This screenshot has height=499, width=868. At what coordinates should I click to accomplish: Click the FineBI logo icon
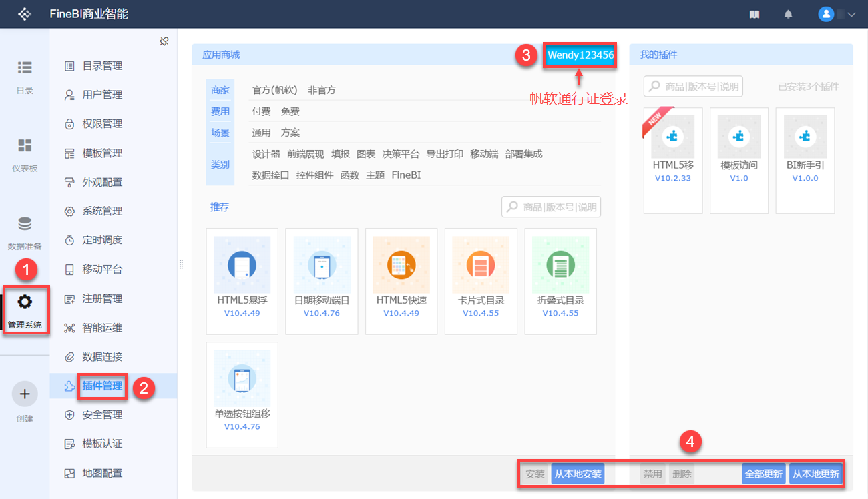coord(25,14)
